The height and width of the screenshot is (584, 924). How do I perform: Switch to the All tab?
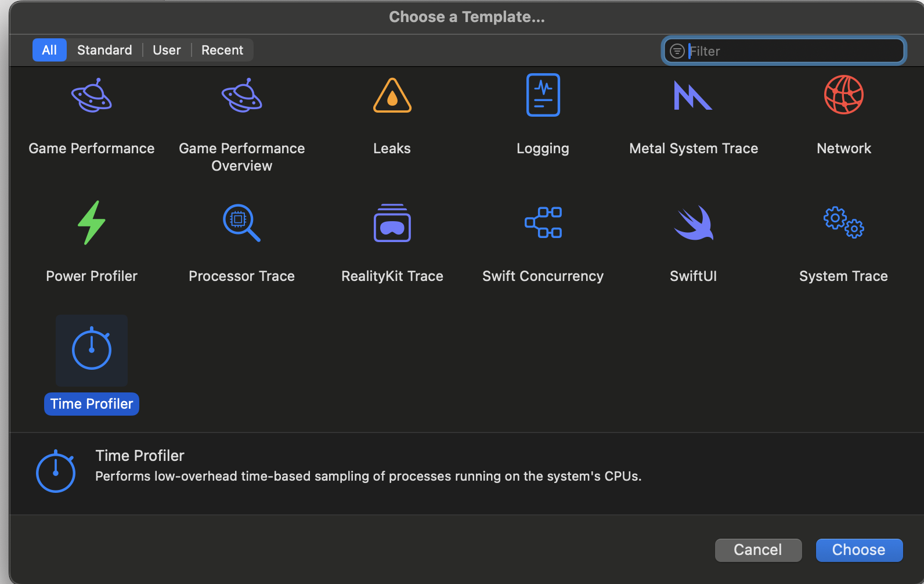pyautogui.click(x=49, y=50)
